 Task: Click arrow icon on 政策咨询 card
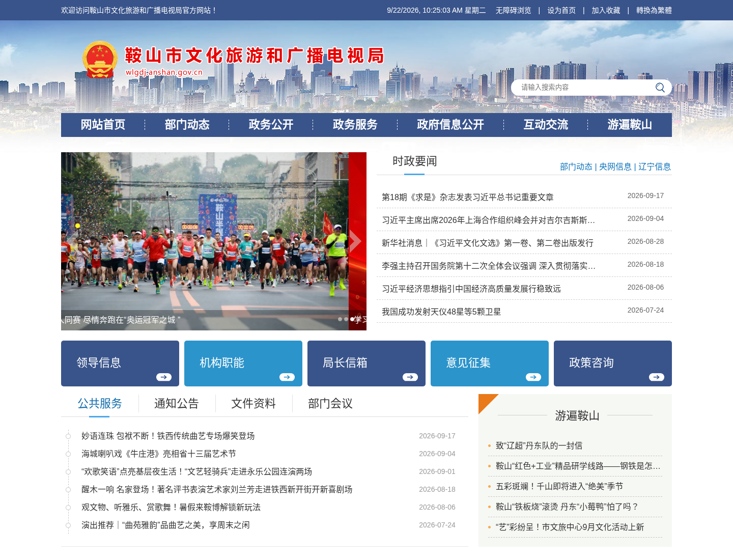(657, 377)
